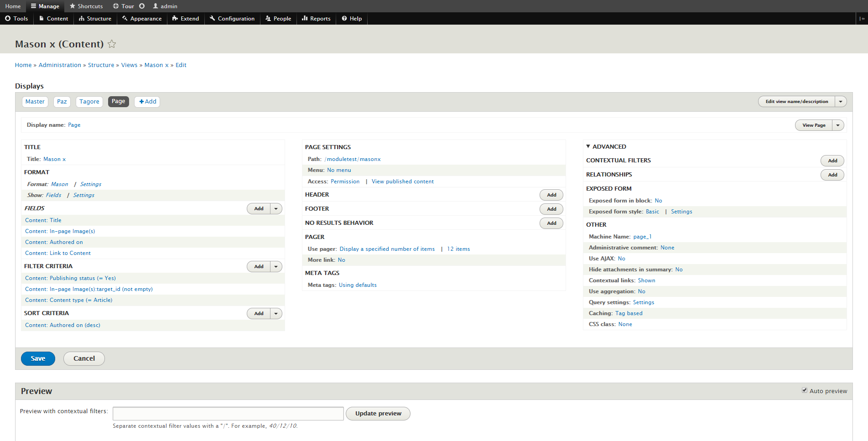Click the blue Save button
868x441 pixels.
point(38,359)
